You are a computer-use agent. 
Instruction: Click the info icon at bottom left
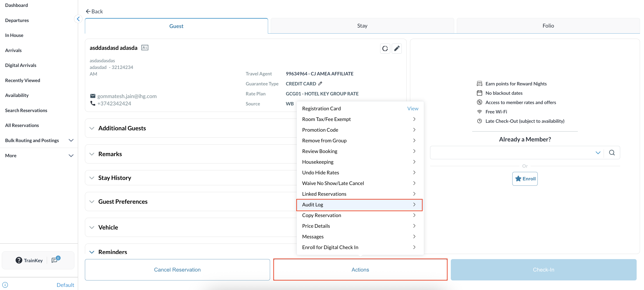click(x=5, y=285)
